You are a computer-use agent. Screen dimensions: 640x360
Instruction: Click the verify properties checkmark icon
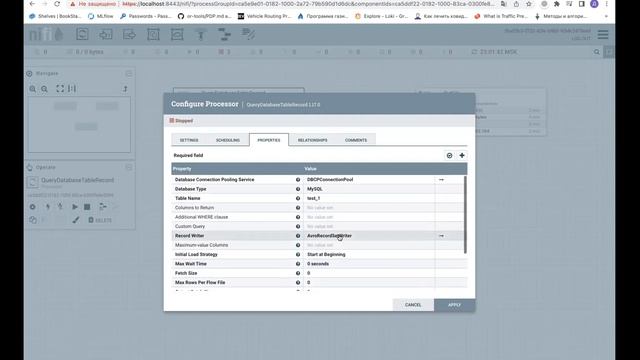(x=449, y=156)
